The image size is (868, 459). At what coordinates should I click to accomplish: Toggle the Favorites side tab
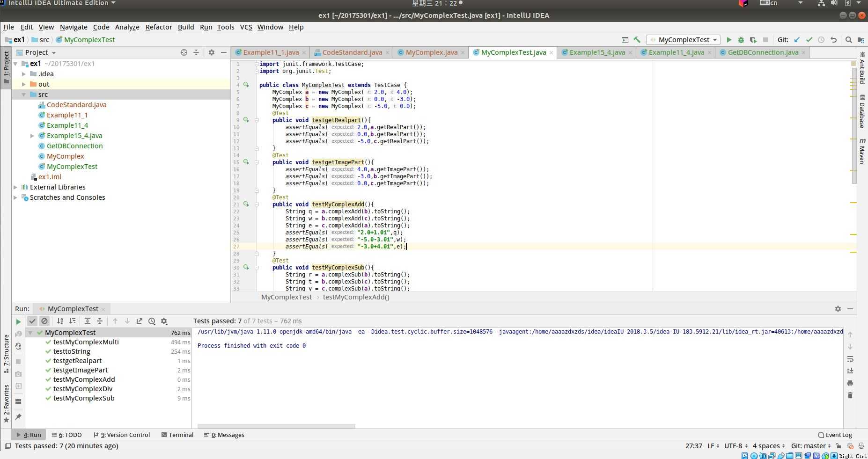click(6, 403)
